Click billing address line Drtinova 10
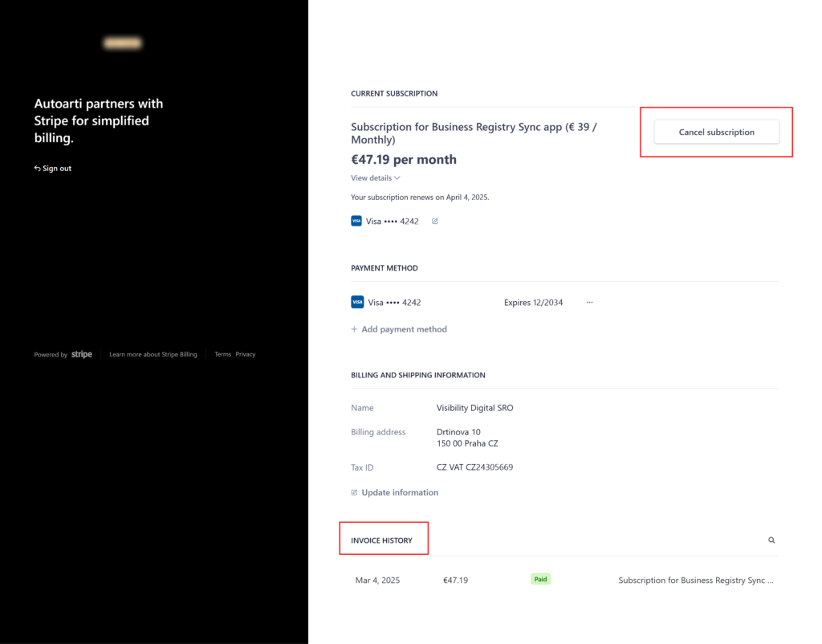This screenshot has width=822, height=644. 458,432
